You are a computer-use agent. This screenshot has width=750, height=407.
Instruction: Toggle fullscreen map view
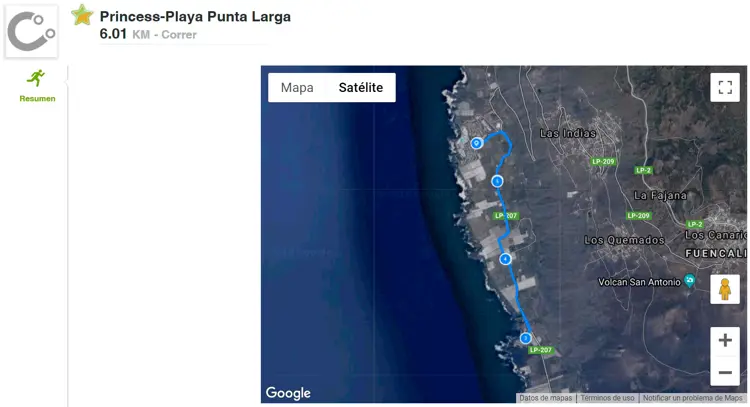point(725,87)
